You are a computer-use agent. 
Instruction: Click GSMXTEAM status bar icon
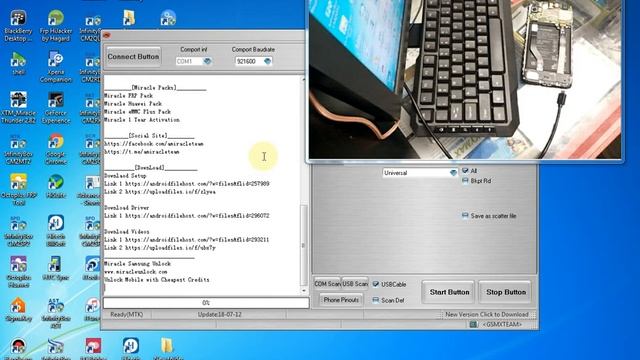click(473, 324)
